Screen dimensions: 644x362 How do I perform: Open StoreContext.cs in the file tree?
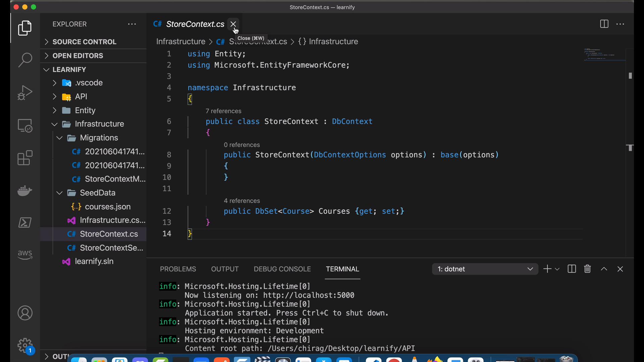tap(93, 234)
